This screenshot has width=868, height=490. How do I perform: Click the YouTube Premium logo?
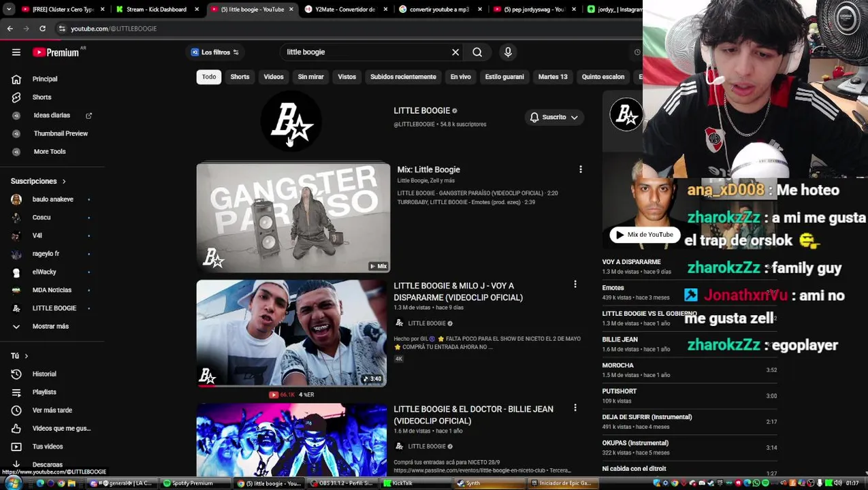coord(56,52)
